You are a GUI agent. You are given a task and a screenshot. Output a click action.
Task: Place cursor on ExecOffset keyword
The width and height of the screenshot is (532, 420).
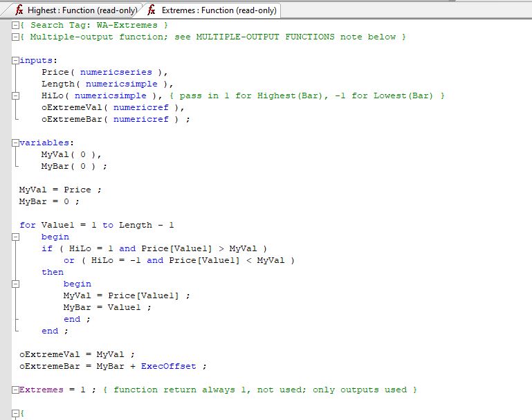pyautogui.click(x=171, y=366)
